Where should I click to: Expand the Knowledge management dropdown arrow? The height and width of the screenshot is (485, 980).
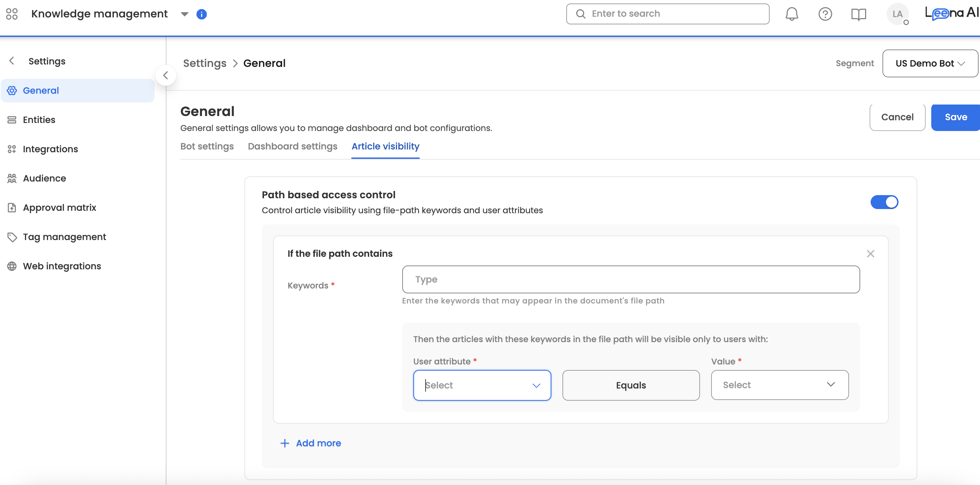185,14
